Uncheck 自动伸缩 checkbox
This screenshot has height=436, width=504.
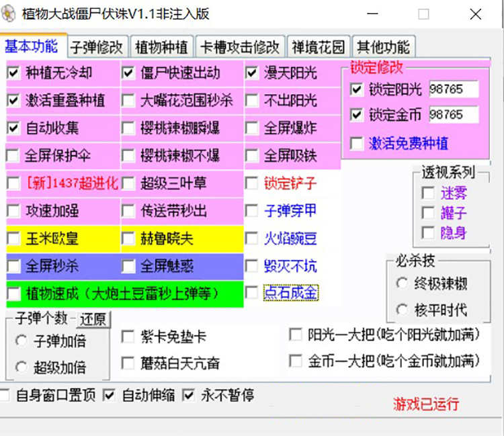pyautogui.click(x=109, y=395)
